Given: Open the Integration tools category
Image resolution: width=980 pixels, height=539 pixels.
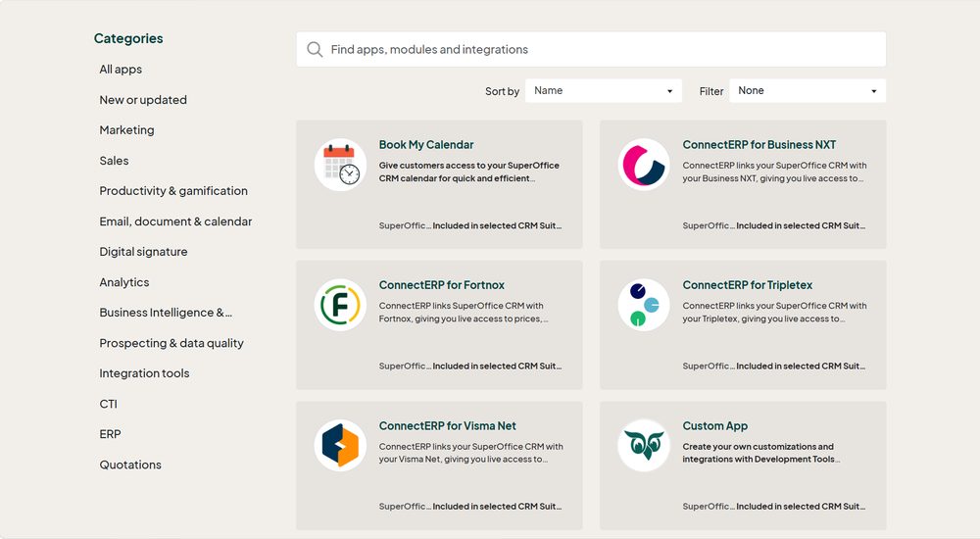Looking at the screenshot, I should [x=144, y=373].
